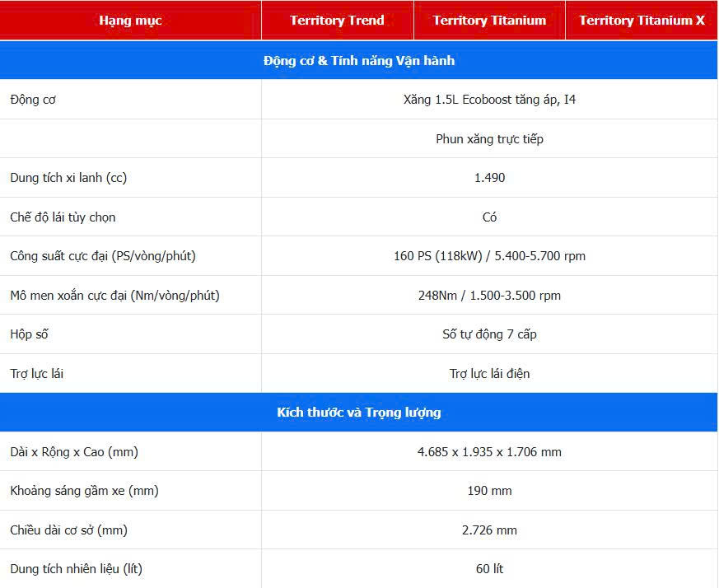Image resolution: width=719 pixels, height=588 pixels.
Task: Click 'Dung tích xi lanh (cc)' label
Action: (68, 178)
